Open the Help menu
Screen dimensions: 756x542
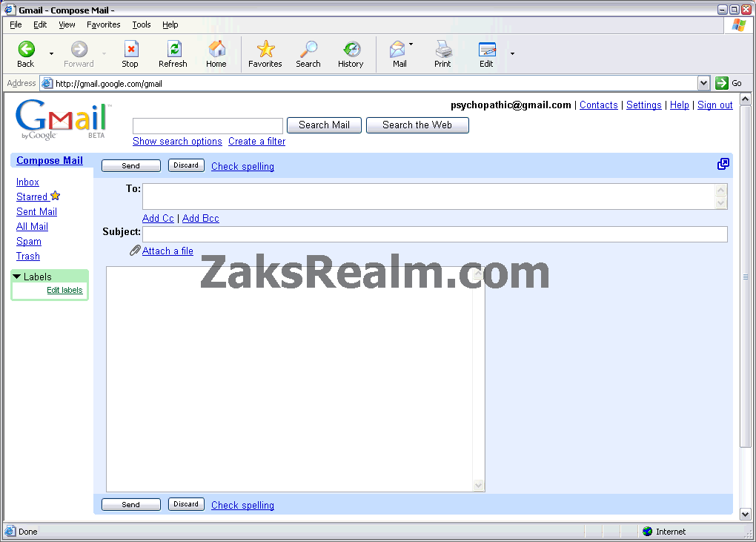coord(170,24)
